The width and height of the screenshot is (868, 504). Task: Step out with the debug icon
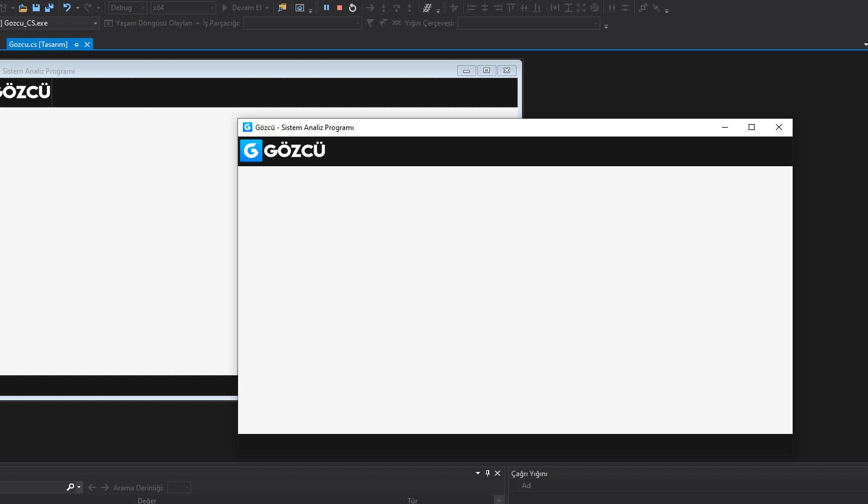(x=410, y=8)
